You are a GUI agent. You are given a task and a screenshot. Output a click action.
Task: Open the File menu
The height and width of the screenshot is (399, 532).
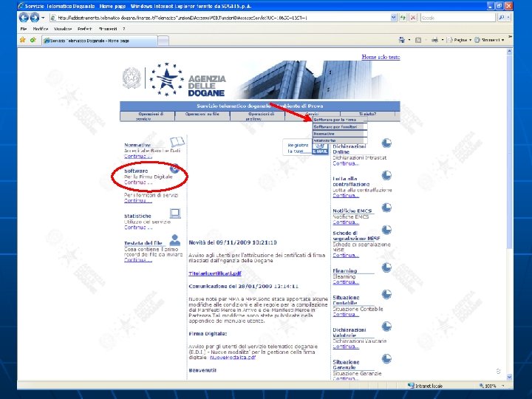[24, 29]
